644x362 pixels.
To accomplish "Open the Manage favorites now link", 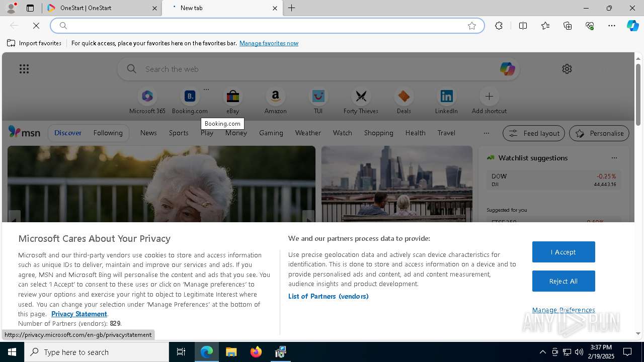I will [269, 43].
